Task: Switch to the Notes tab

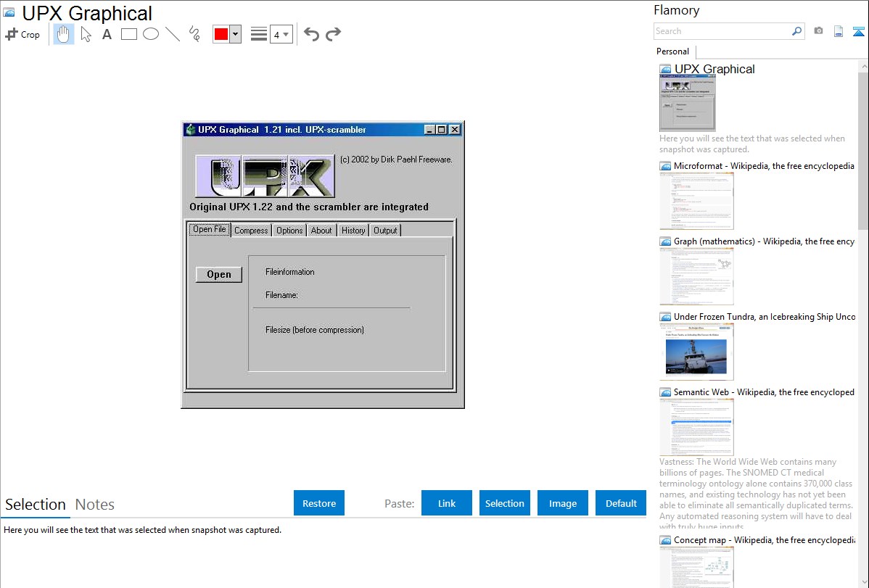Action: tap(95, 505)
